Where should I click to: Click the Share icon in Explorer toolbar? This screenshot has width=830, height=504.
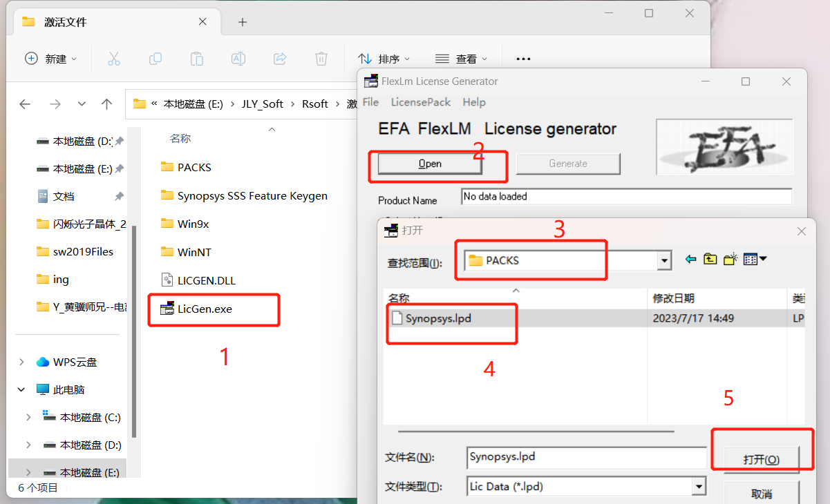point(280,59)
